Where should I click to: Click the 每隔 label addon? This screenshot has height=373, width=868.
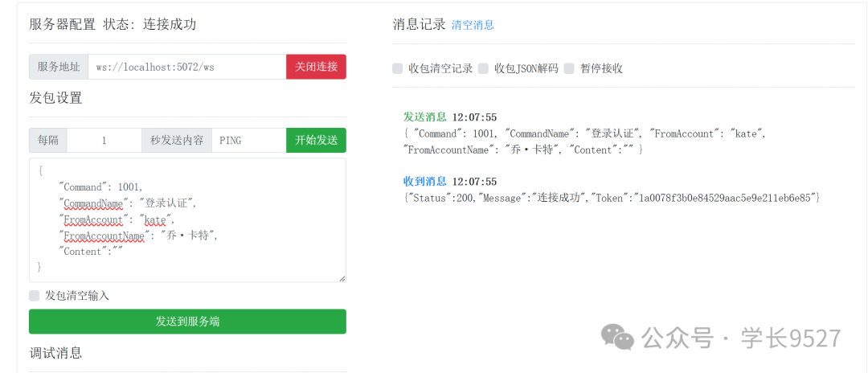pyautogui.click(x=48, y=140)
